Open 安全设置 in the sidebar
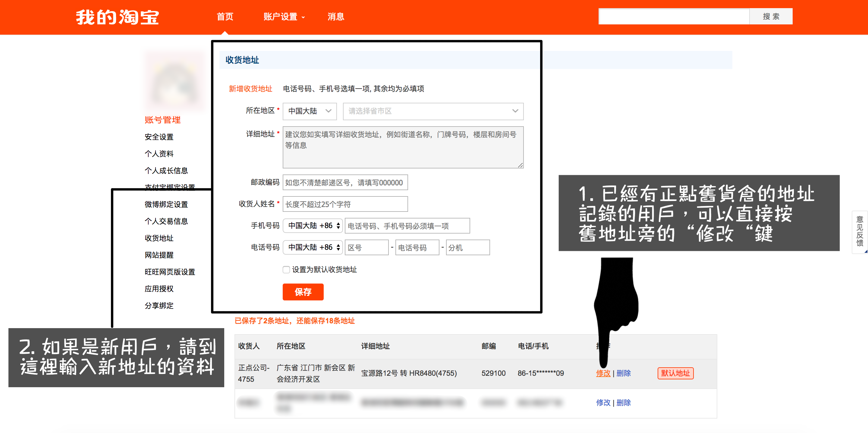 click(x=159, y=137)
